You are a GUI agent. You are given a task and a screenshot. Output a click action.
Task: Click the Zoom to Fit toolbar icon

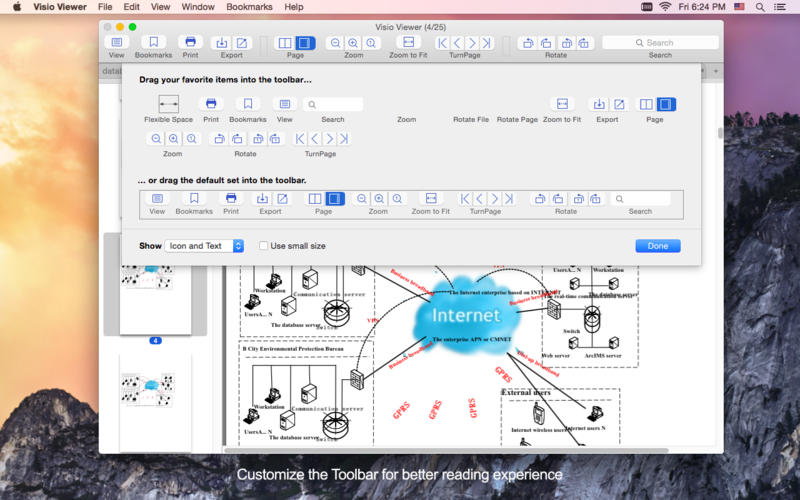[x=405, y=43]
